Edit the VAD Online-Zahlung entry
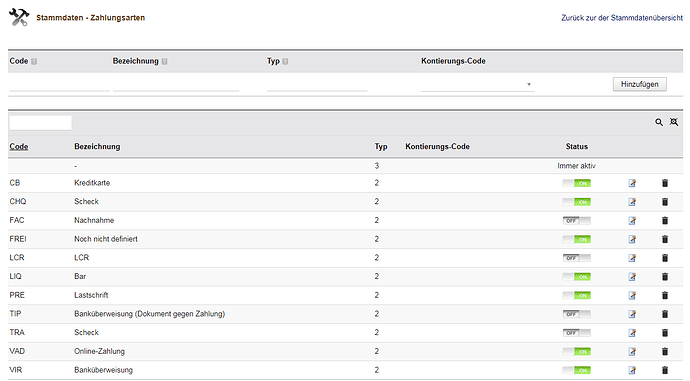The width and height of the screenshot is (690, 381). pyautogui.click(x=632, y=352)
